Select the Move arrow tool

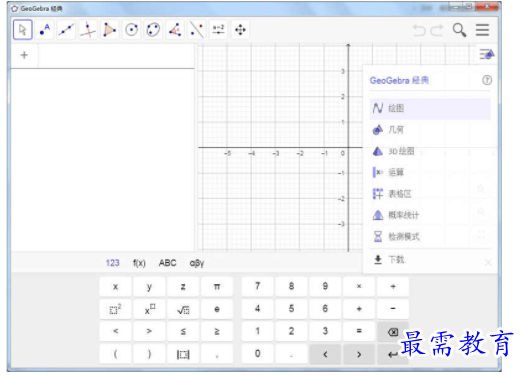click(23, 30)
